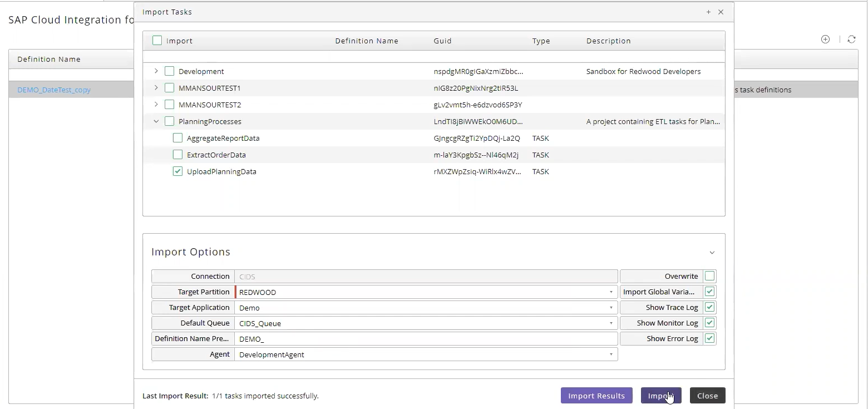Open the Default Queue dropdown
The width and height of the screenshot is (868, 409).
pyautogui.click(x=611, y=323)
